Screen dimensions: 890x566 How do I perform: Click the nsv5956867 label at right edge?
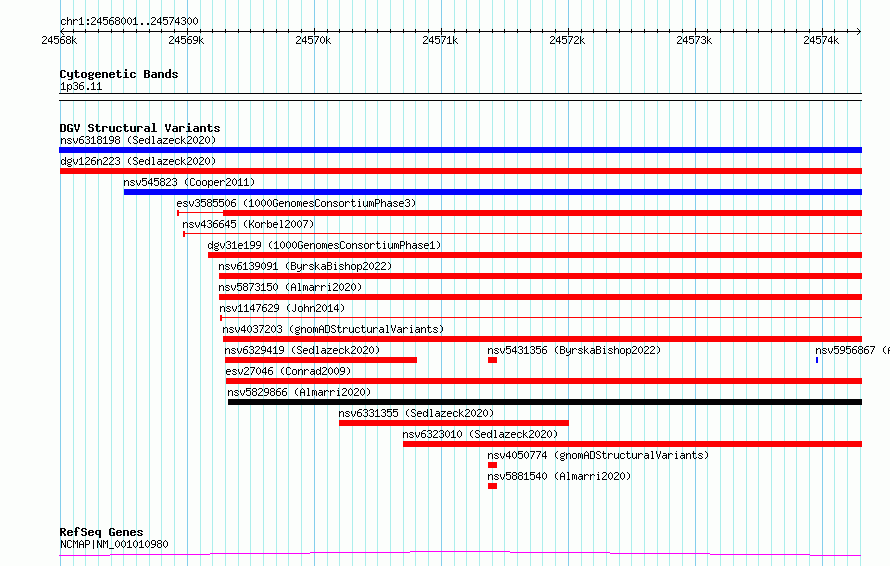(x=852, y=350)
